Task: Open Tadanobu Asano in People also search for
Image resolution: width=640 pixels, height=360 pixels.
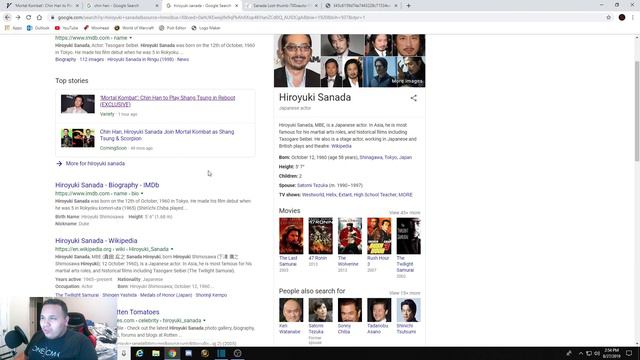Action: 379,310
